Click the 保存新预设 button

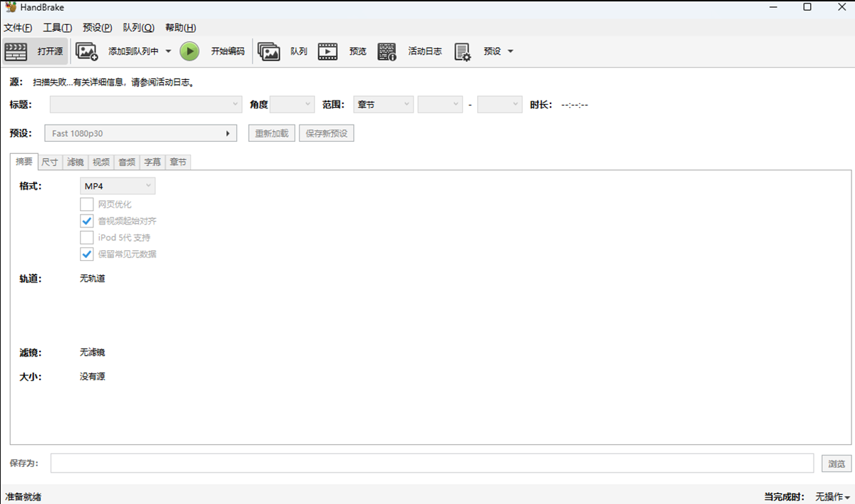pyautogui.click(x=327, y=133)
